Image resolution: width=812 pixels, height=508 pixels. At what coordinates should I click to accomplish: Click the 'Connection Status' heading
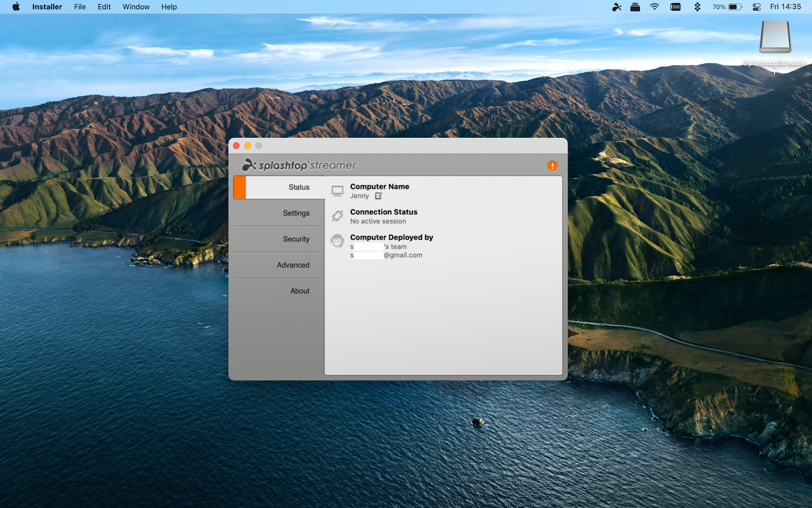[384, 212]
